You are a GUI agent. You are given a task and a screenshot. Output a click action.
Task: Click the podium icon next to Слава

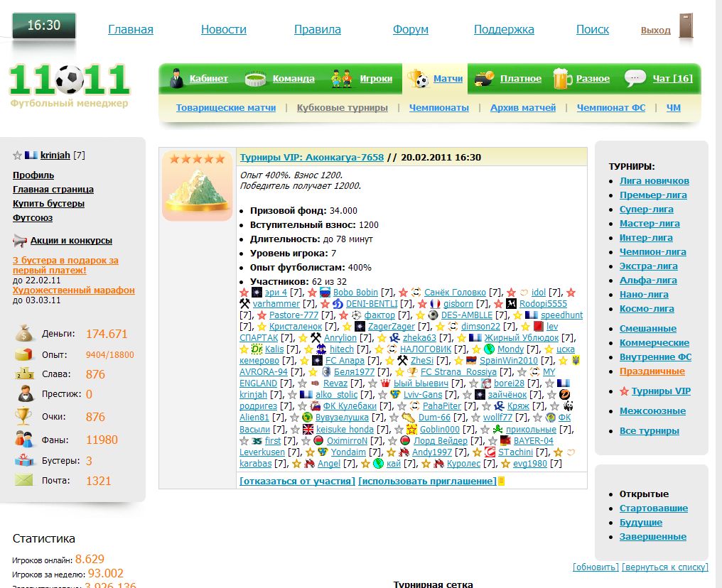24,374
